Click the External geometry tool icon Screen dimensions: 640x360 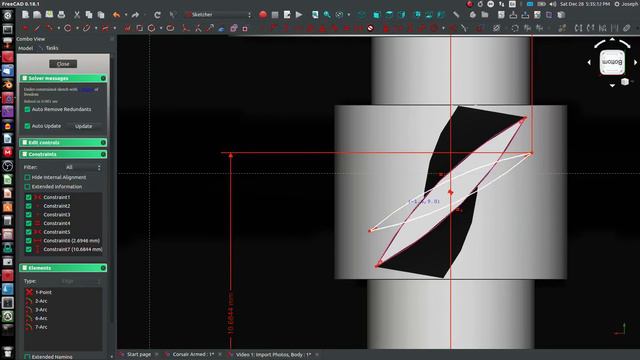222,28
